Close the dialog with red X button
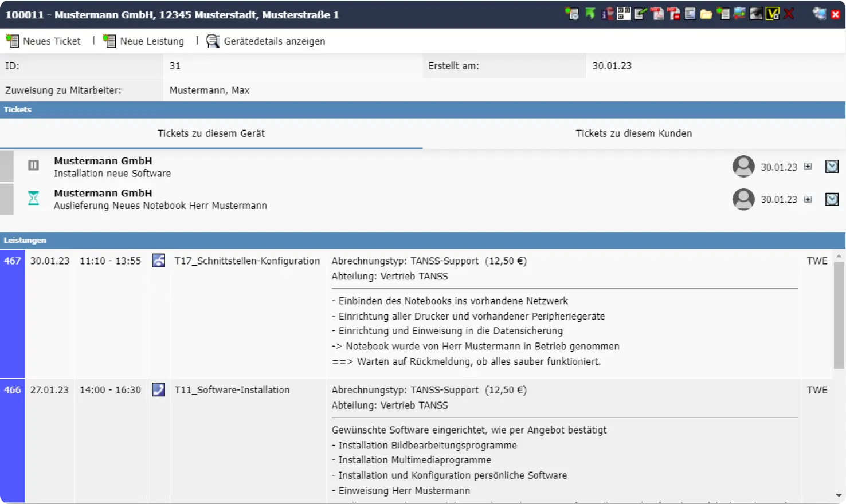The width and height of the screenshot is (846, 504). click(835, 14)
